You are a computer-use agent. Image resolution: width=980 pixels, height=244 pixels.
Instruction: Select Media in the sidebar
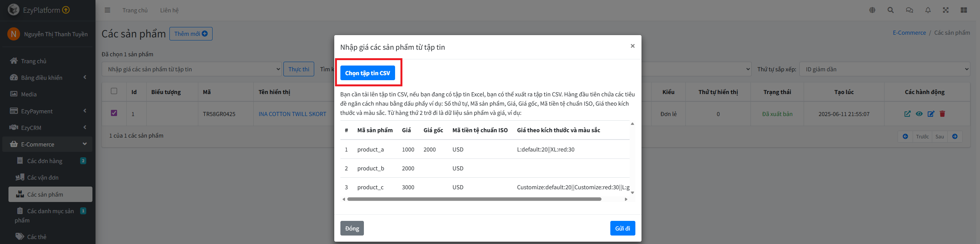(x=28, y=94)
